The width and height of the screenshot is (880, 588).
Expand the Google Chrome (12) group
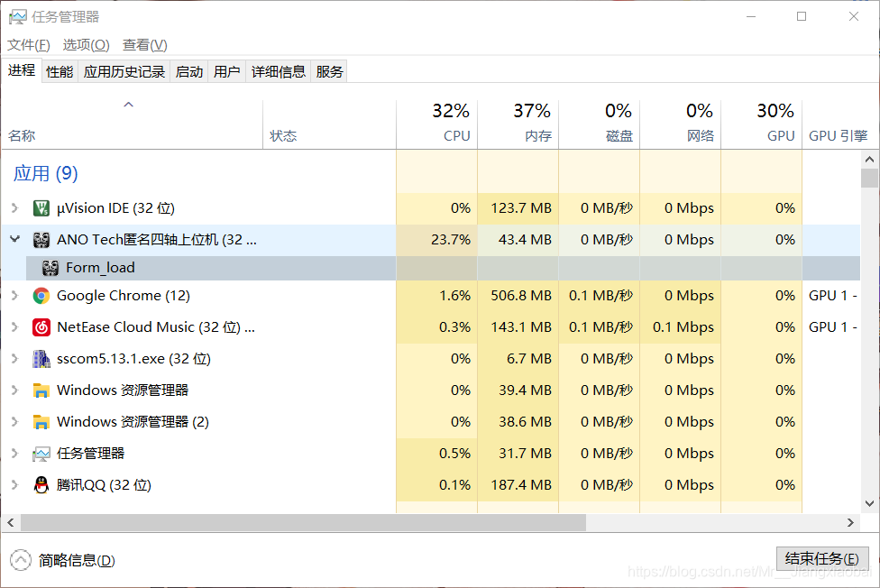coord(14,296)
